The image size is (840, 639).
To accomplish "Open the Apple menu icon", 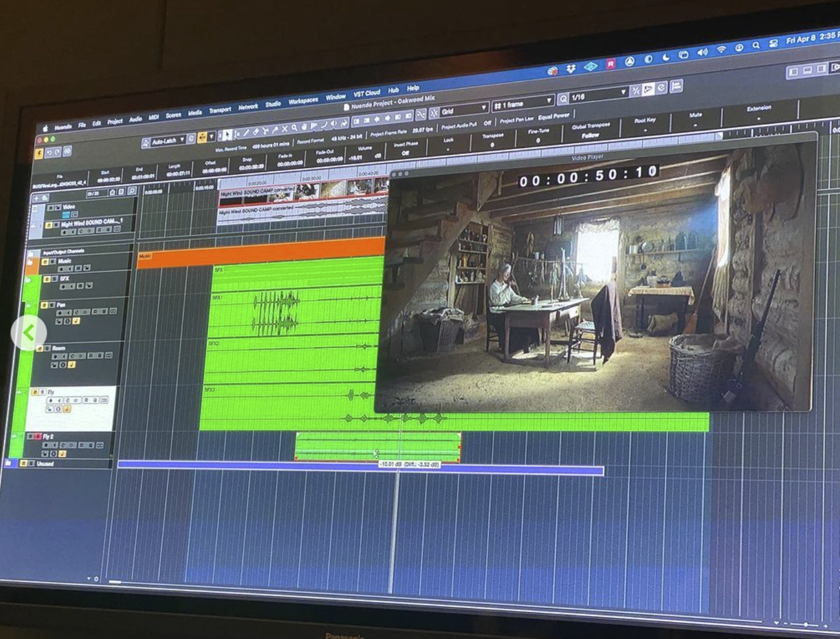I will coord(45,129).
